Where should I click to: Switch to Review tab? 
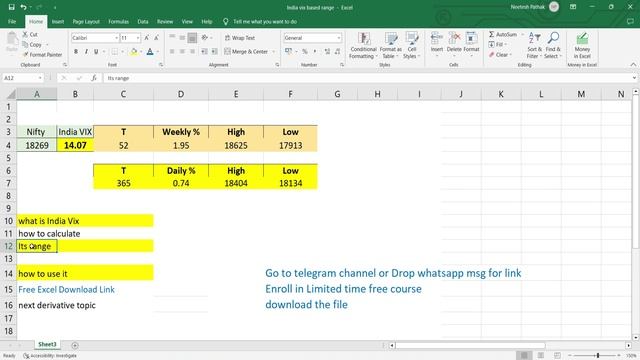coord(165,22)
